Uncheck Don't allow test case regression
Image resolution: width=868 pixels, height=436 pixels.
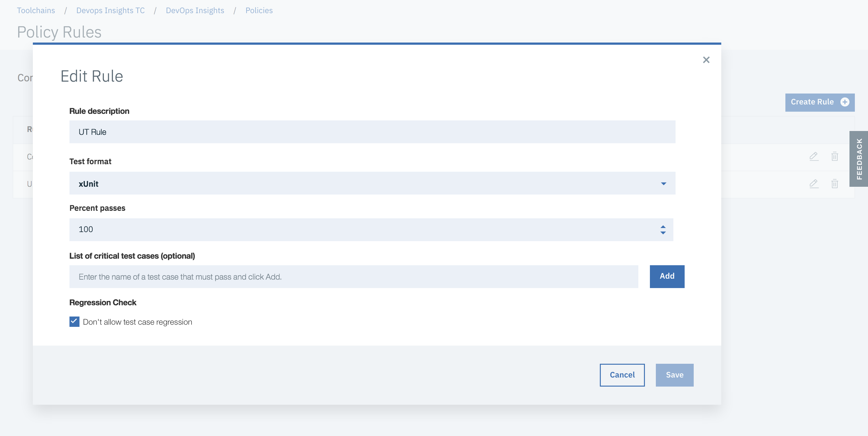pyautogui.click(x=74, y=322)
